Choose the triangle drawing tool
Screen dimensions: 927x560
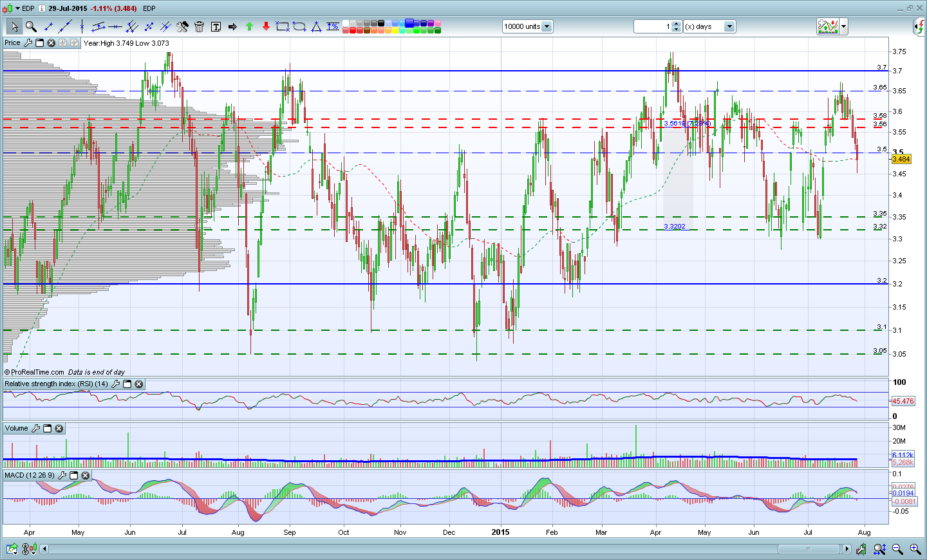click(316, 26)
